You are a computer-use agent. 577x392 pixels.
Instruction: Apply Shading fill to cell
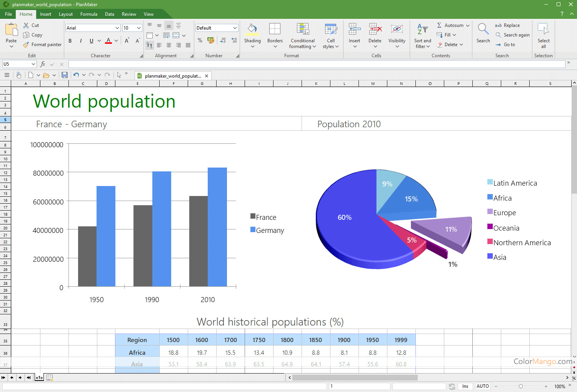[252, 30]
